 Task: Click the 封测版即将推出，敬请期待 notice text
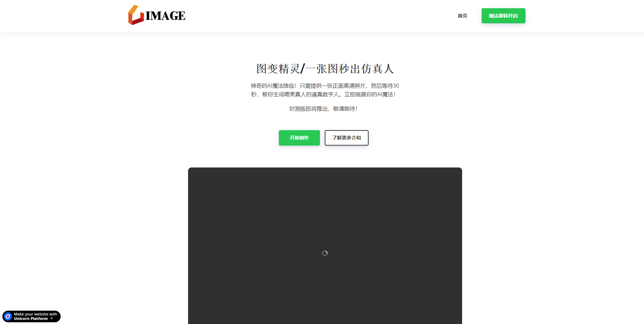(x=323, y=109)
